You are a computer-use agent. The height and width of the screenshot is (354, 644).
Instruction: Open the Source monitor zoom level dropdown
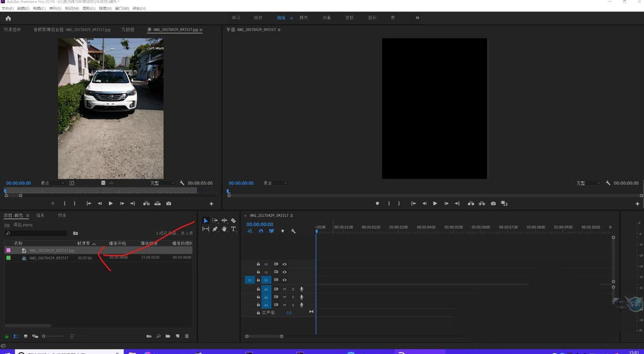tap(53, 183)
